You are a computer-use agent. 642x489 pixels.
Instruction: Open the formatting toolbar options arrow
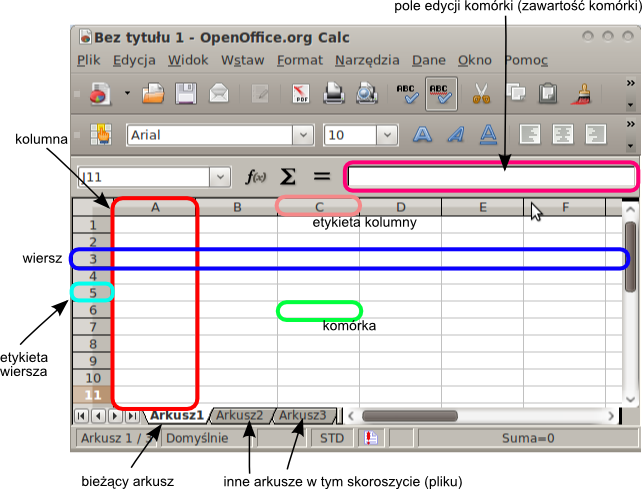(631, 146)
